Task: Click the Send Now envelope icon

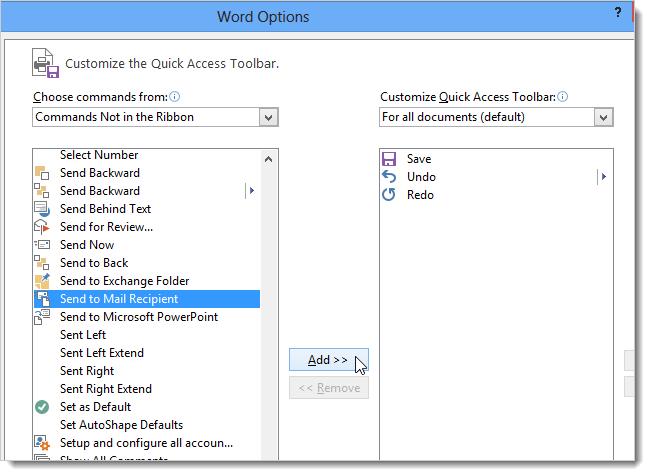Action: click(42, 245)
